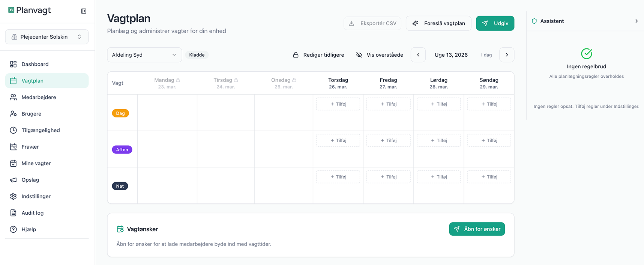644x265 pixels.
Task: Click the Hjælp question mark icon
Action: click(14, 229)
